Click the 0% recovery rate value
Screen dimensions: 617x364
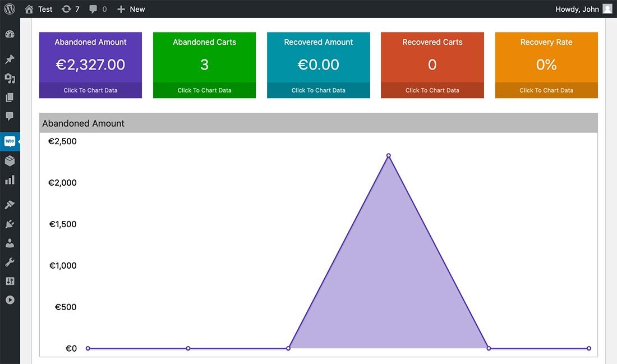pyautogui.click(x=546, y=64)
